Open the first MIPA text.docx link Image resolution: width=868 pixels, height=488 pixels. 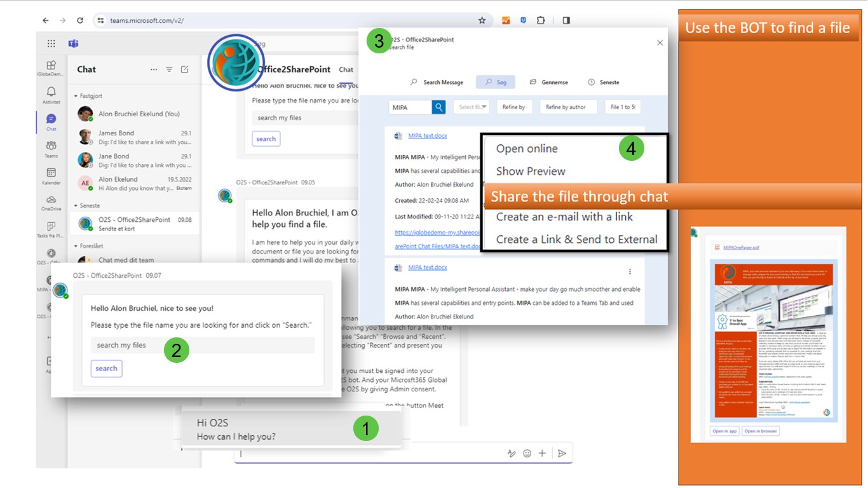click(x=428, y=135)
